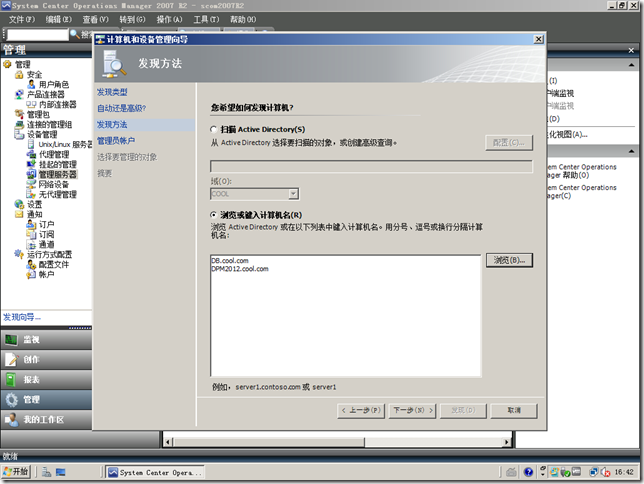Viewport: 644px width, 484px height.
Task: Click the 下一步 next button
Action: pyautogui.click(x=413, y=410)
